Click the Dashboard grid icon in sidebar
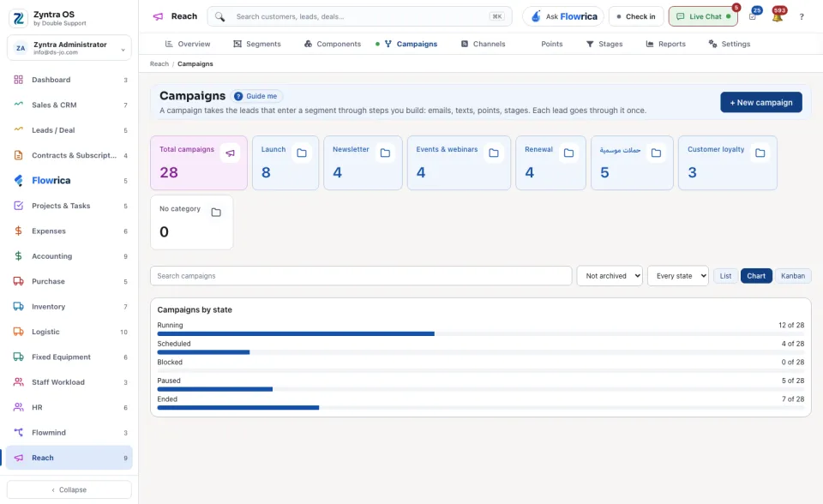This screenshot has height=504, width=823. pyautogui.click(x=18, y=80)
